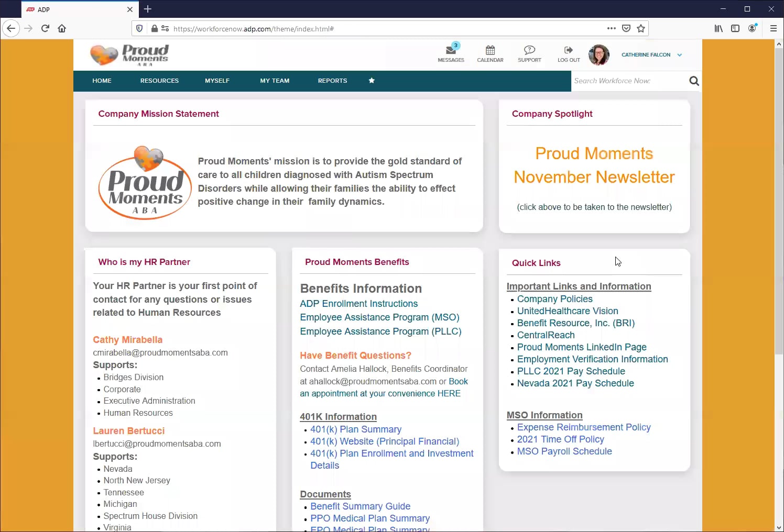Toggle the browser sidebar icon
The image size is (784, 532).
click(x=735, y=28)
